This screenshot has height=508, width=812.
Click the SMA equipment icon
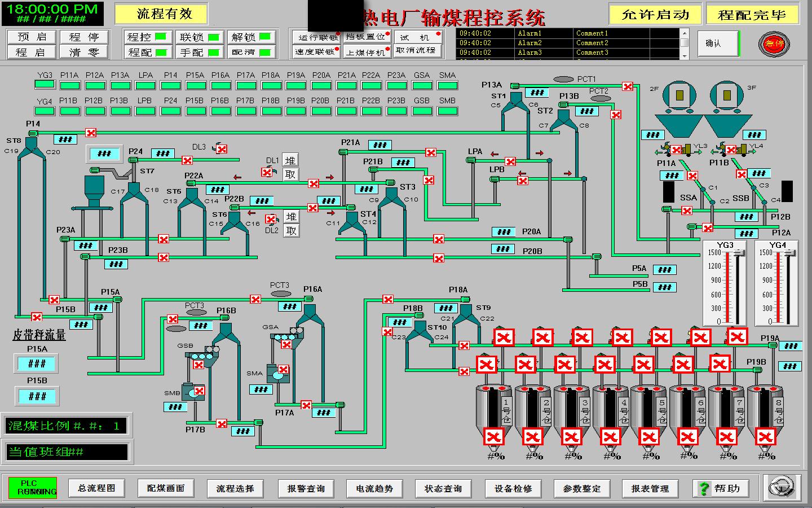(277, 374)
